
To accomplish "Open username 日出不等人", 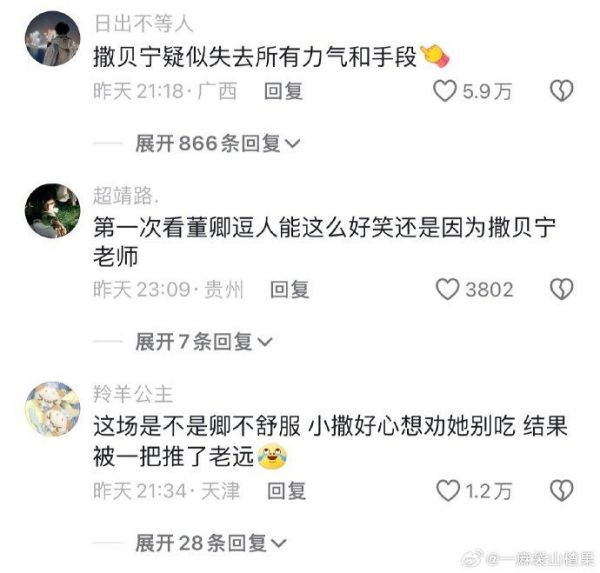I will pos(143,24).
